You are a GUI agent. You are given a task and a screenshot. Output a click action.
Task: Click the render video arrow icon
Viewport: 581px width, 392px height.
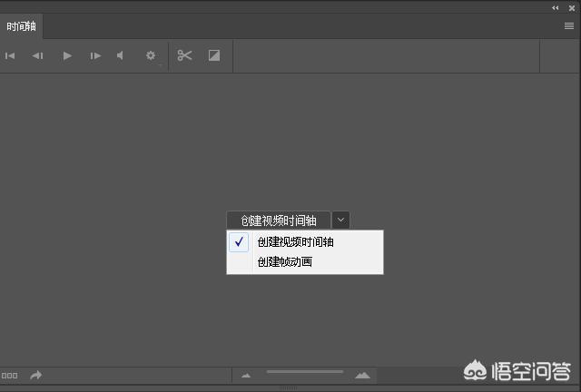[36, 375]
